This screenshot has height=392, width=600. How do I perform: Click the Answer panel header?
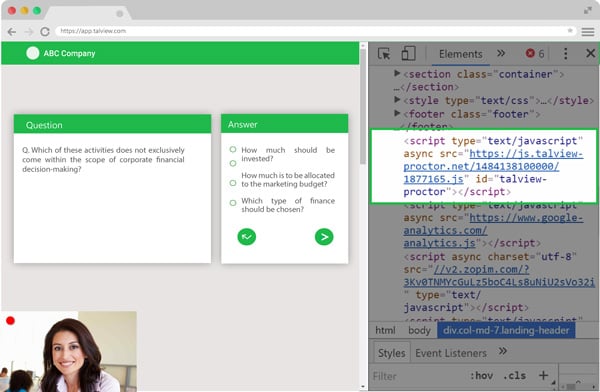click(285, 124)
